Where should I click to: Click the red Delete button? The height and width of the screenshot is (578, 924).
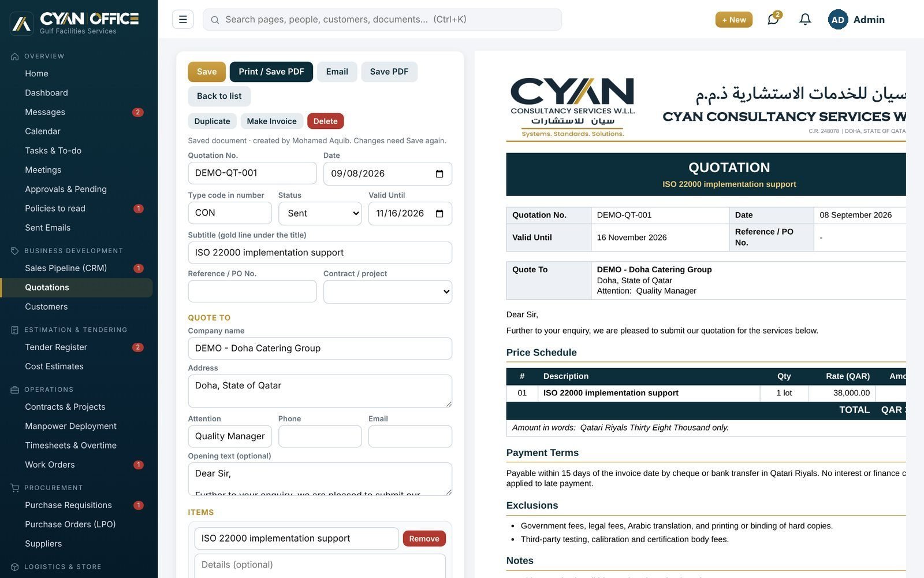coord(325,121)
